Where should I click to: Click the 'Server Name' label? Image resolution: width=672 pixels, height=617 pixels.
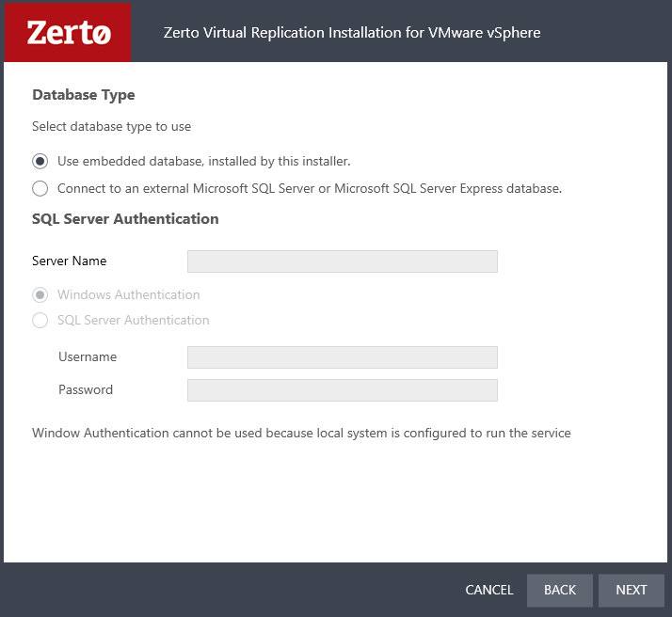coord(70,261)
